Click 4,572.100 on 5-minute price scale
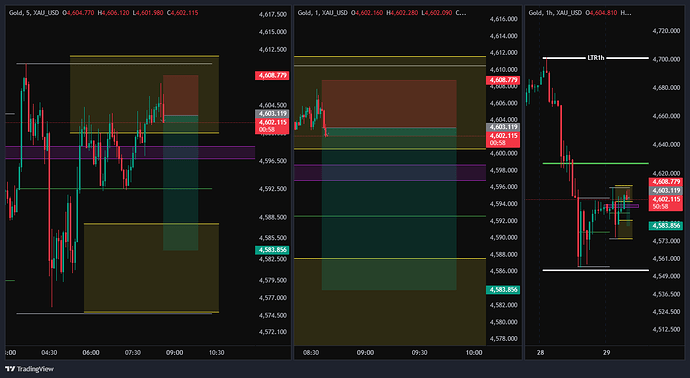Screen dimensions: 690x378 [x=273, y=332]
